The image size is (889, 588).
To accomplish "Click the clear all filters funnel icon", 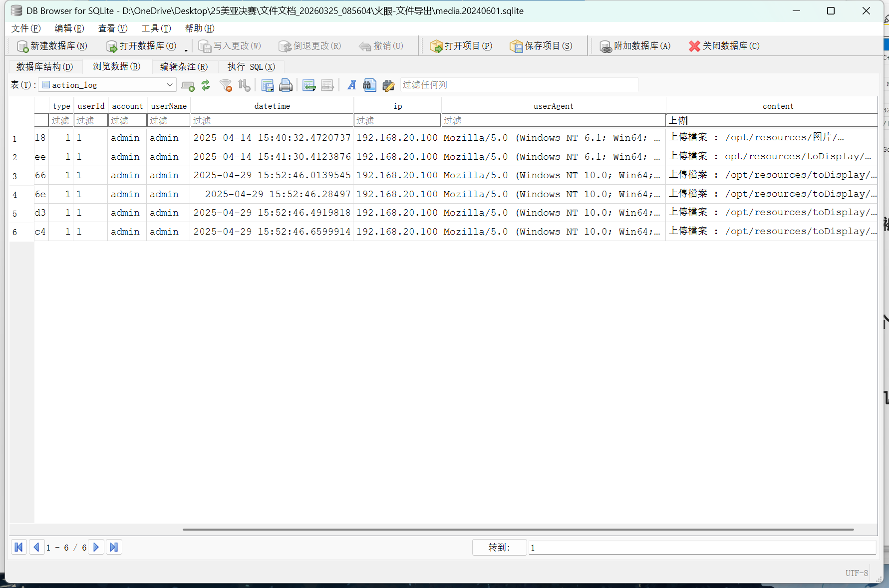I will tap(226, 85).
